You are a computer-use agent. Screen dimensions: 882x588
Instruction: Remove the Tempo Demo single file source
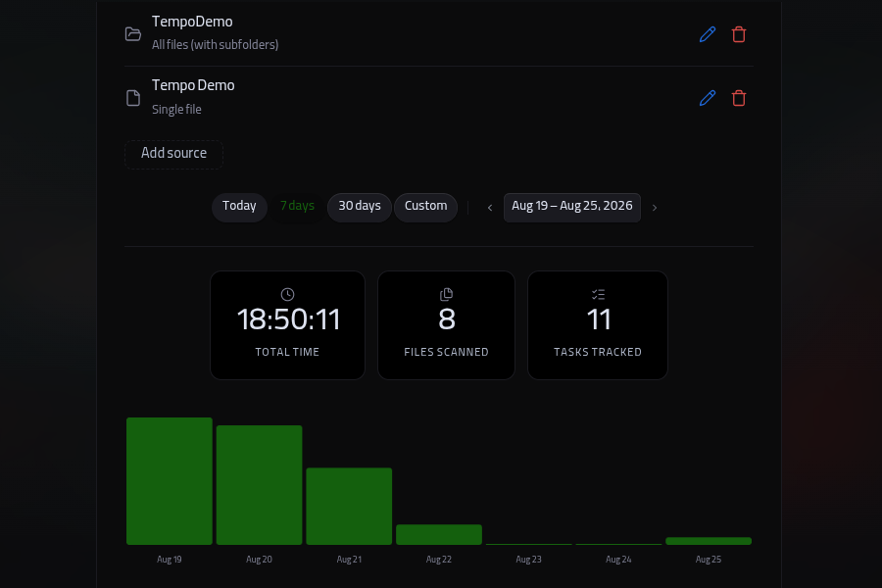(739, 98)
